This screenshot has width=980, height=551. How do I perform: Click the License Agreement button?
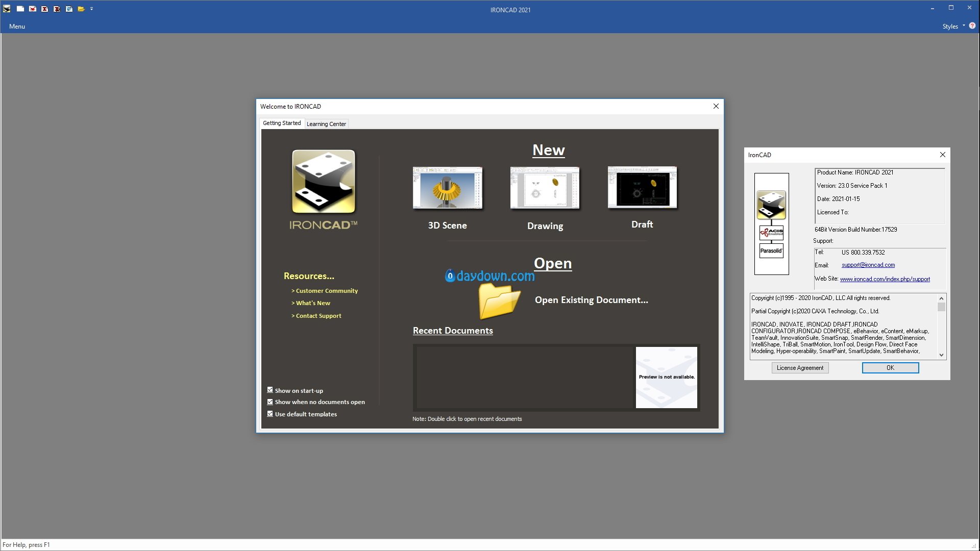(800, 368)
